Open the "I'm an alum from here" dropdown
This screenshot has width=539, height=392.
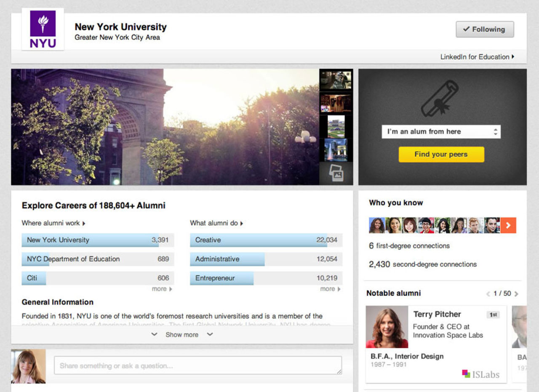[x=441, y=132]
